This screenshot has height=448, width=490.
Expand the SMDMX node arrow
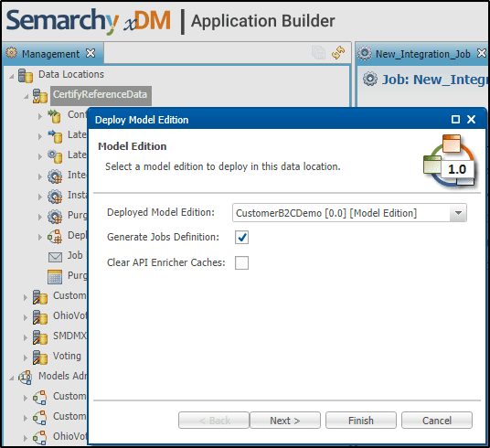coord(26,337)
